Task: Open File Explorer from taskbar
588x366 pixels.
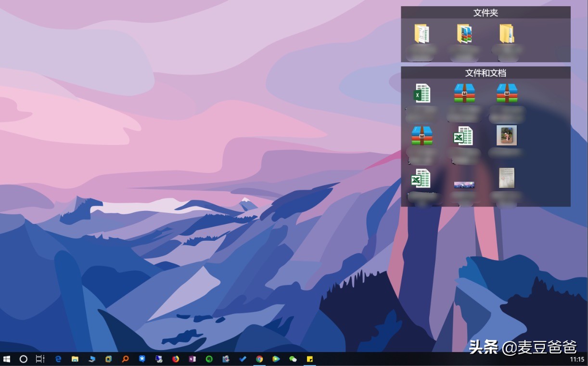Action: [x=75, y=359]
